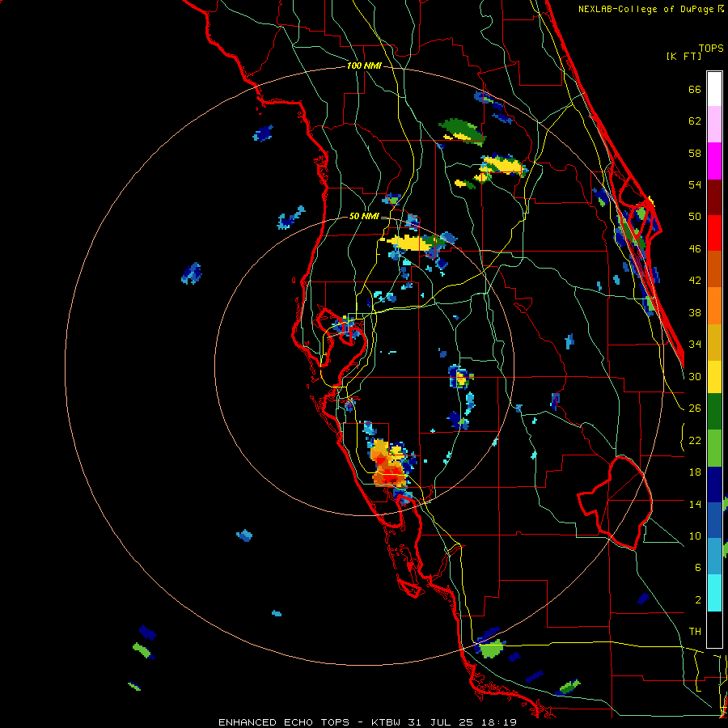This screenshot has height=728, width=728.
Task: Click the "2" legend value
Action: pos(698,600)
